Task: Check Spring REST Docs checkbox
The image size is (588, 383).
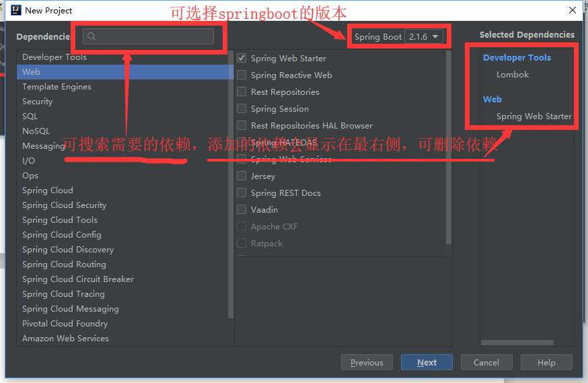Action: coord(242,193)
